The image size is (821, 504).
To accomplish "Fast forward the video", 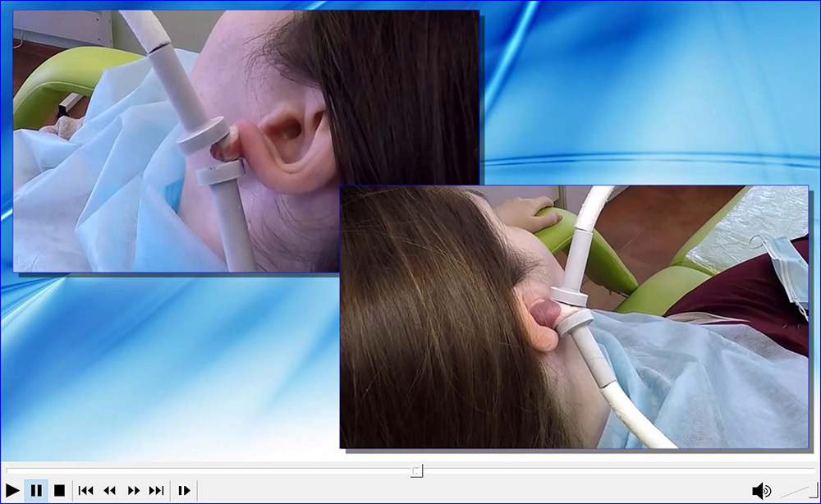I will click(133, 491).
